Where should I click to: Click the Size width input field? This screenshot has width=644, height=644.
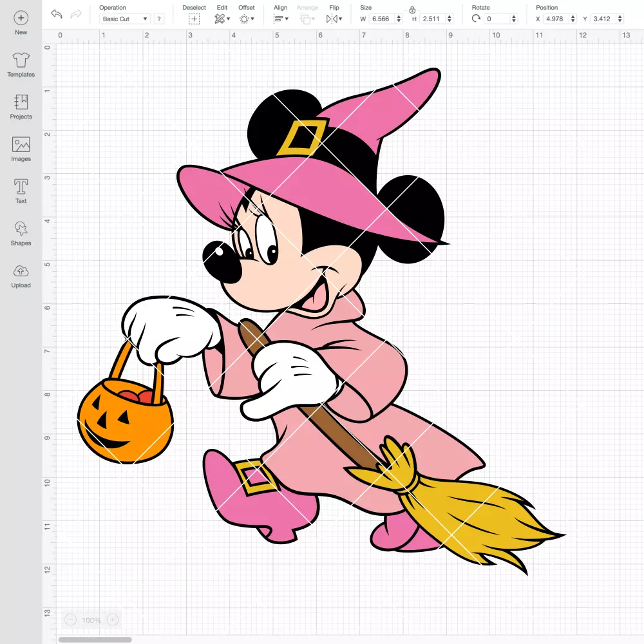point(381,19)
